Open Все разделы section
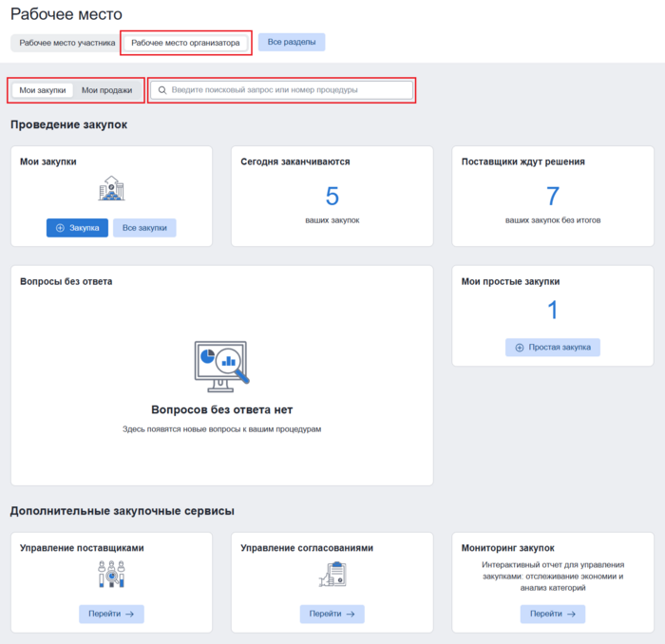The image size is (665, 644). pyautogui.click(x=292, y=43)
